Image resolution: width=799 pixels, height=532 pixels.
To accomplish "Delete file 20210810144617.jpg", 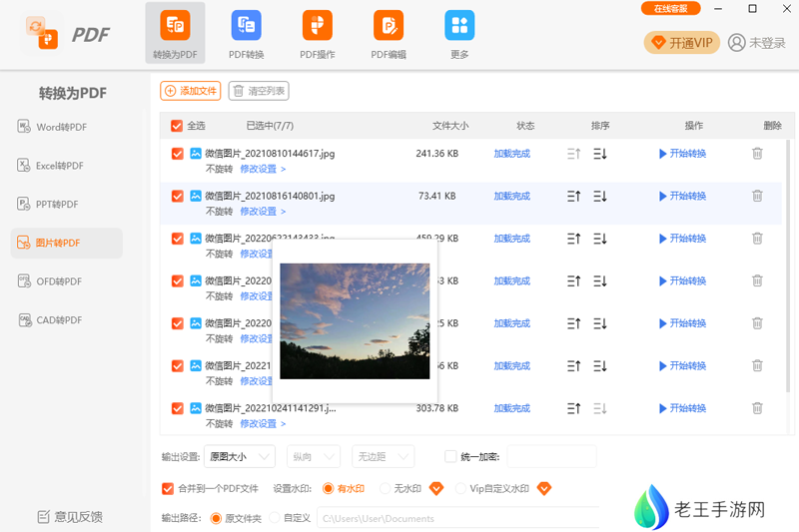I will point(757,154).
